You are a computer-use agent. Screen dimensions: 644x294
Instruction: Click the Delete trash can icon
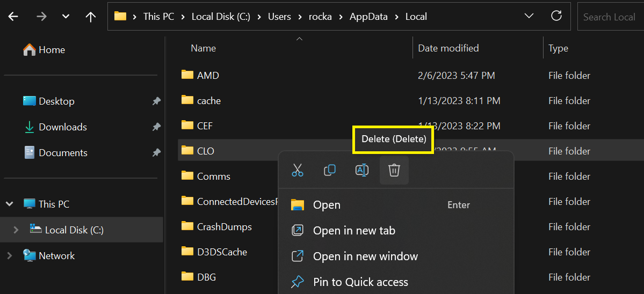coord(394,170)
